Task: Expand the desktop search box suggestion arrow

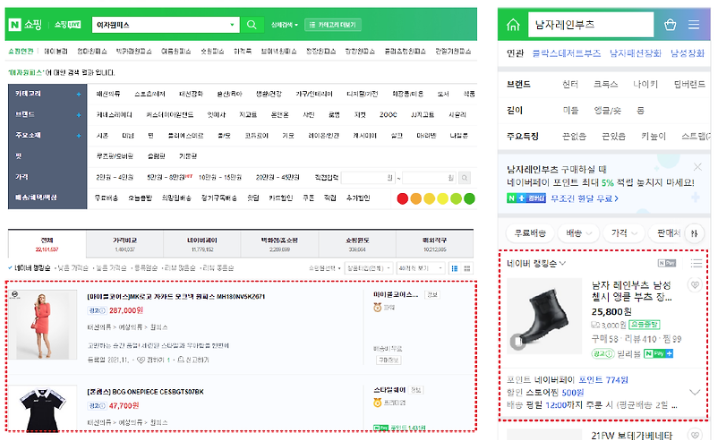Action: pyautogui.click(x=232, y=25)
